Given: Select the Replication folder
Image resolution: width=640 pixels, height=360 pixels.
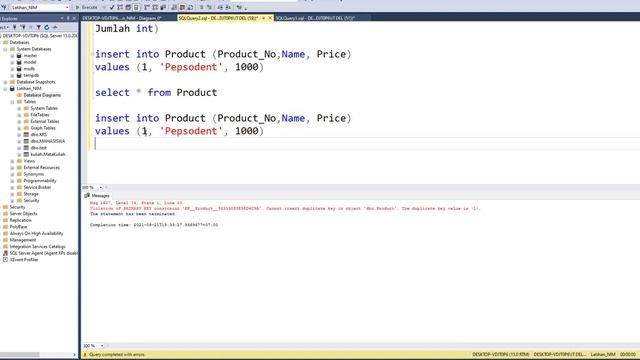Looking at the screenshot, I should tap(20, 220).
